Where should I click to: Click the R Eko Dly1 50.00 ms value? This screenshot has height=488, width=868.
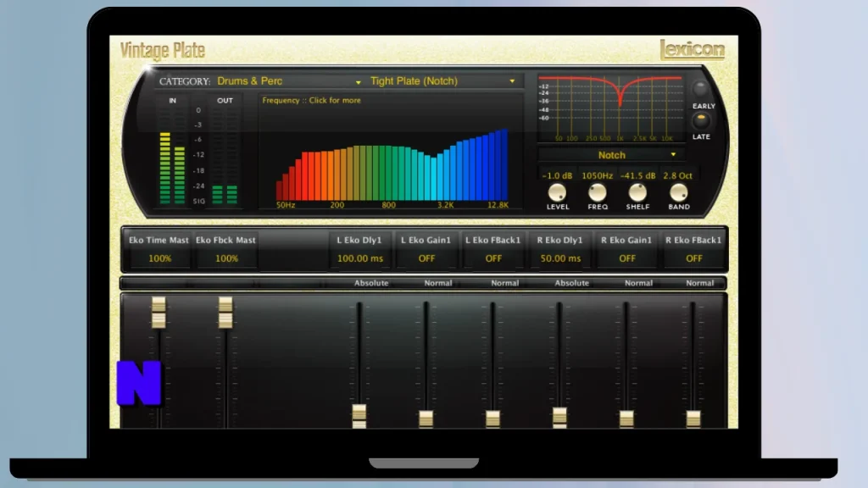pyautogui.click(x=560, y=258)
